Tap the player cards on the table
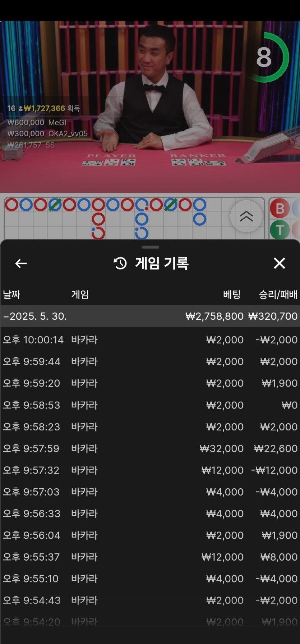This screenshot has height=644, width=300. (109, 163)
